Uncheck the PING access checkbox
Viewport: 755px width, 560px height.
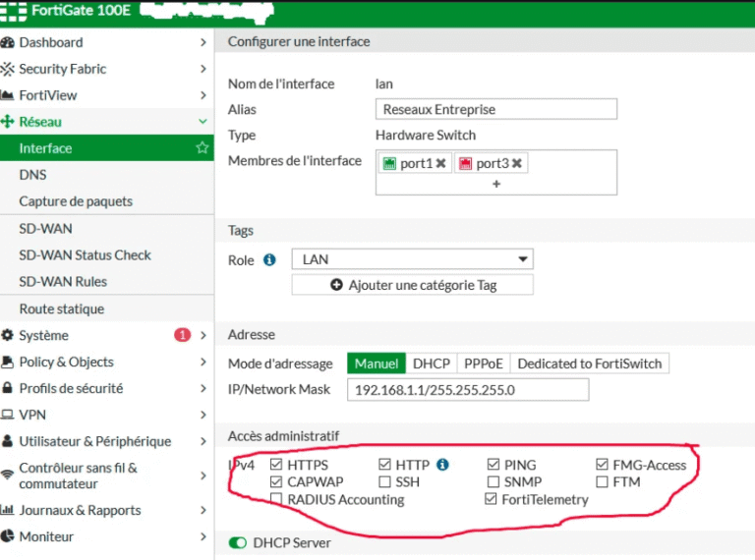coord(494,465)
